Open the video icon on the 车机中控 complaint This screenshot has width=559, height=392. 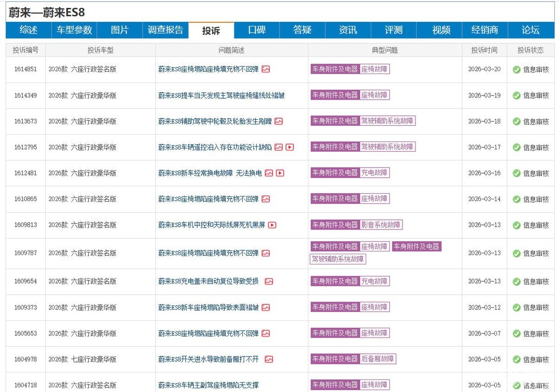(x=272, y=225)
